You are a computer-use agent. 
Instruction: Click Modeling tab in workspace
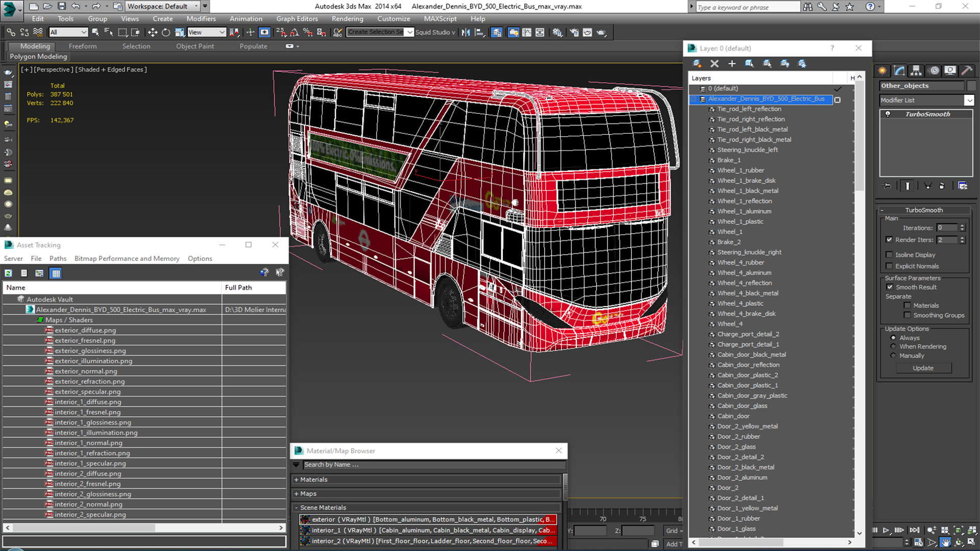click(34, 46)
